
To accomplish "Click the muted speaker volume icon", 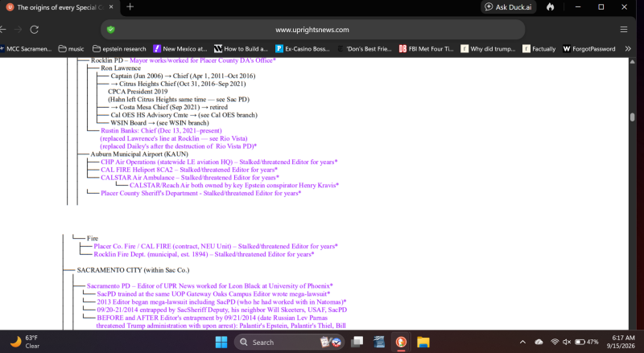I will click(x=567, y=342).
